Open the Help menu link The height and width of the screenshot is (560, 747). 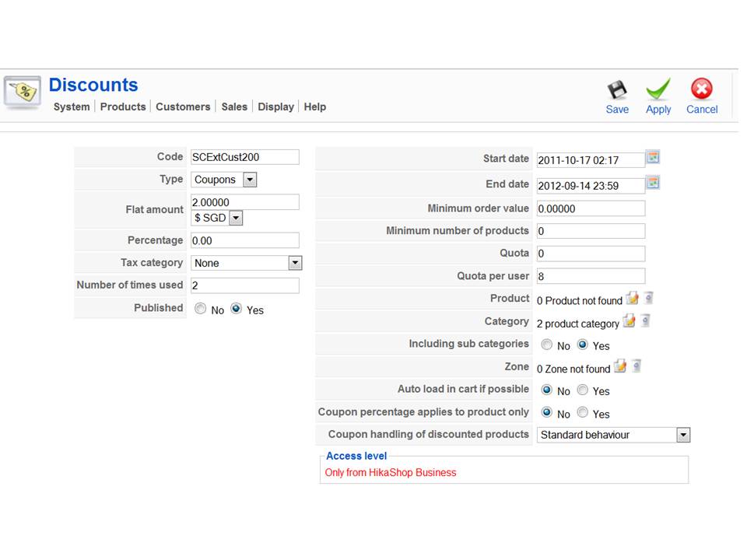[x=315, y=107]
